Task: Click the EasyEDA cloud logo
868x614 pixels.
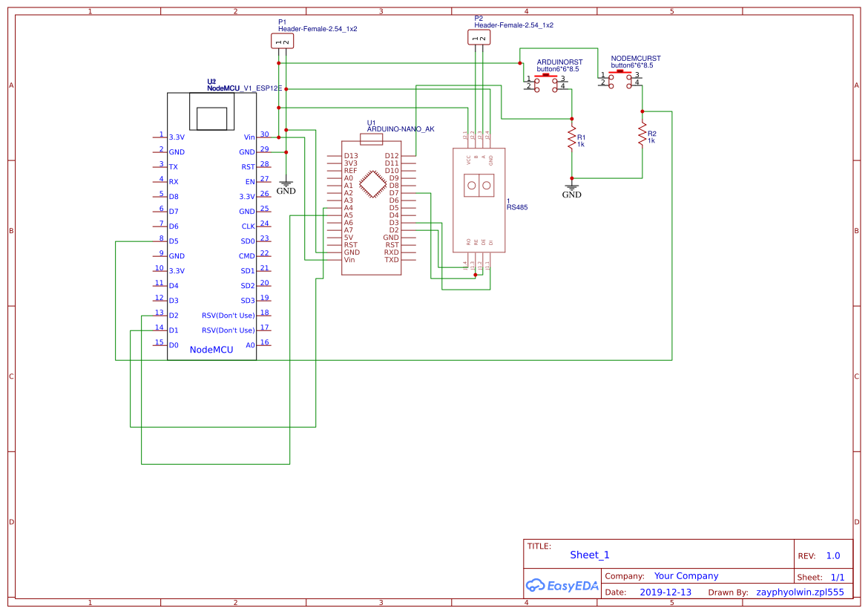Action: click(x=562, y=586)
